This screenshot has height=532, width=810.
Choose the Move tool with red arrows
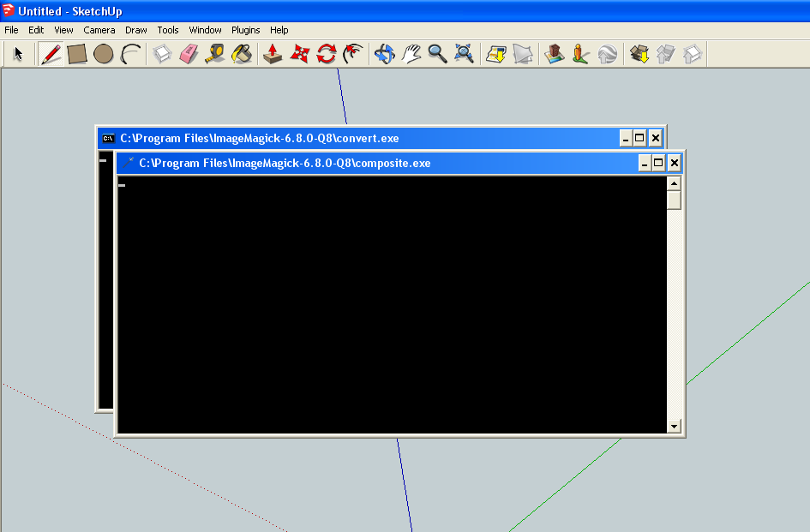(300, 54)
